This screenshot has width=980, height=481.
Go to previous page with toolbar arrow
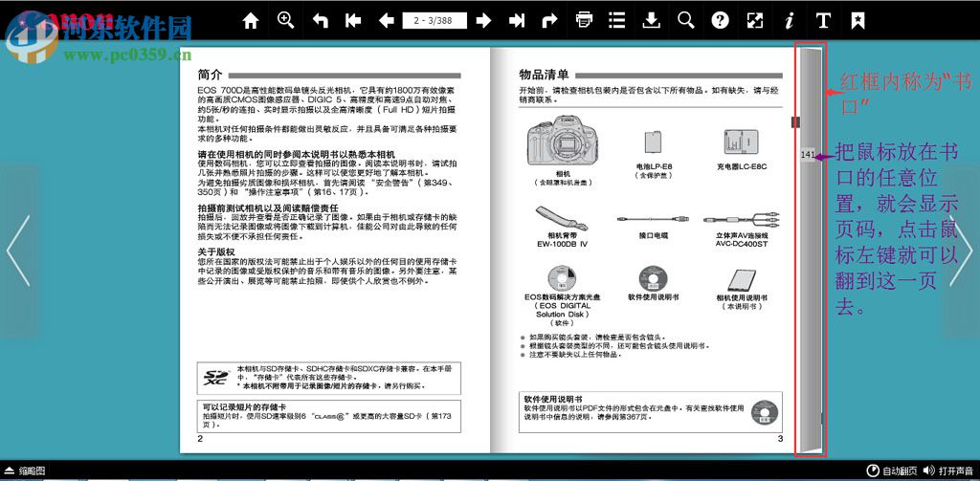pyautogui.click(x=387, y=21)
